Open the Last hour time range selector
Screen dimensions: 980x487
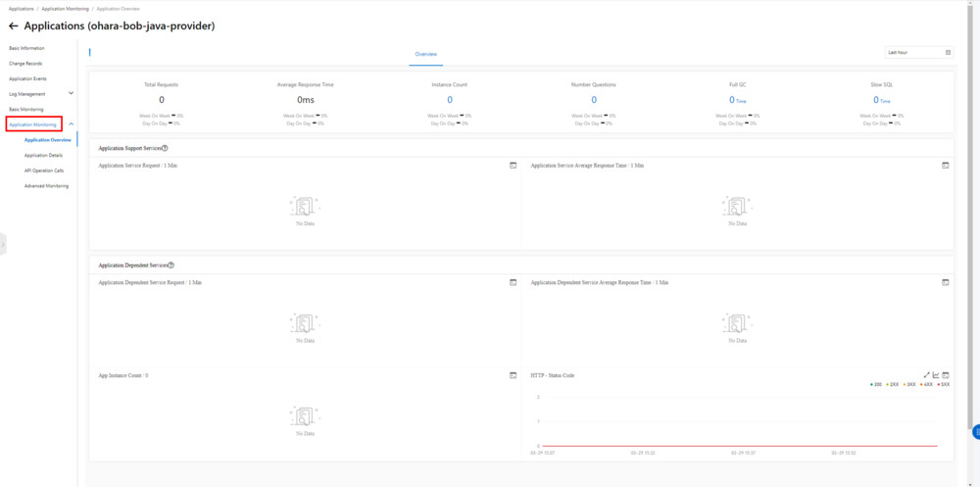919,53
